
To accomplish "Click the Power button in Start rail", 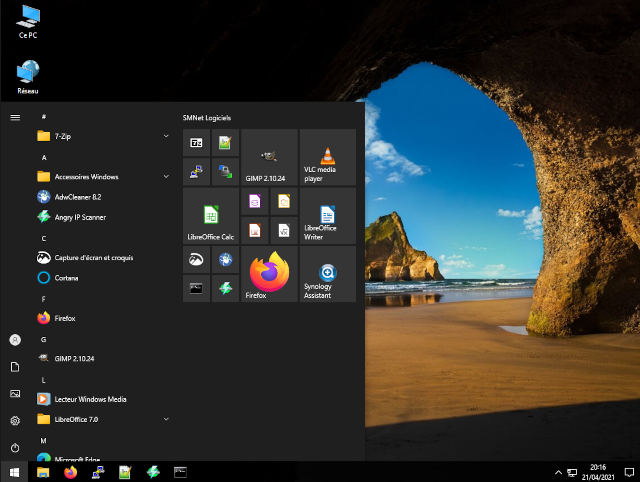I will click(x=15, y=448).
